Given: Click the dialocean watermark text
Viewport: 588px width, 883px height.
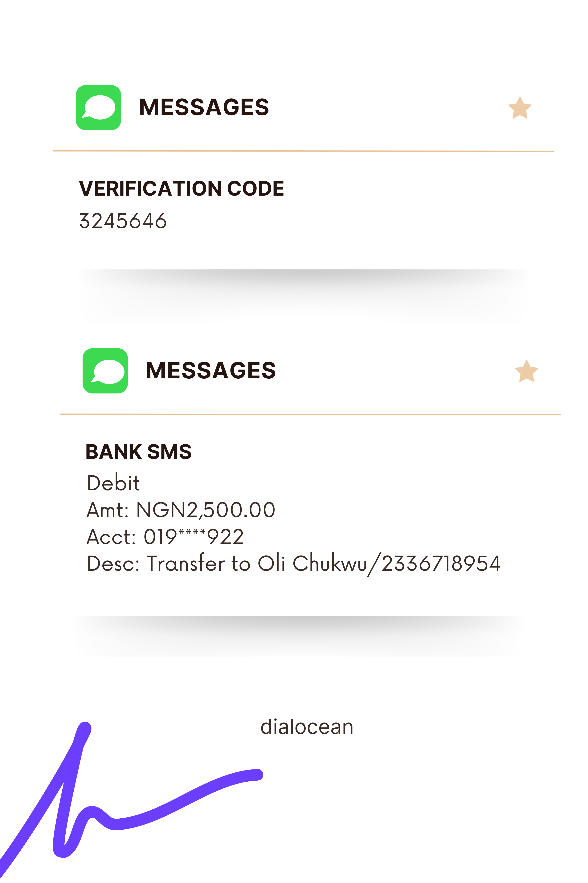Looking at the screenshot, I should point(307,727).
